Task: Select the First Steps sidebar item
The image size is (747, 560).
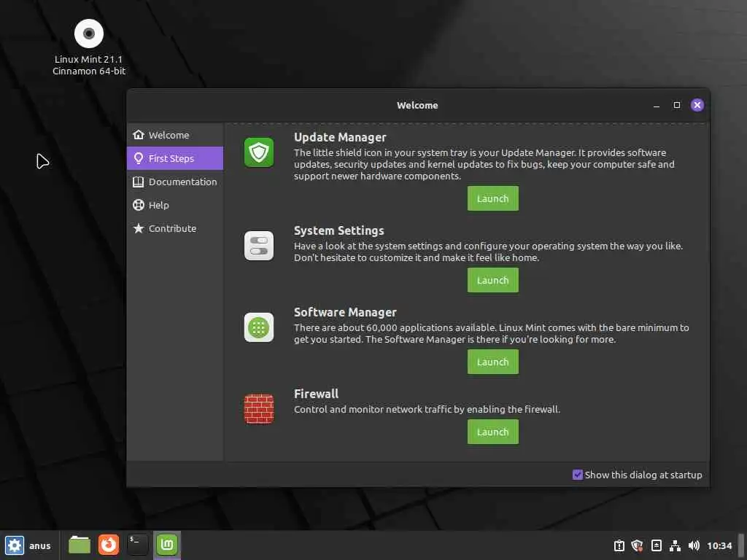Action: click(x=175, y=158)
